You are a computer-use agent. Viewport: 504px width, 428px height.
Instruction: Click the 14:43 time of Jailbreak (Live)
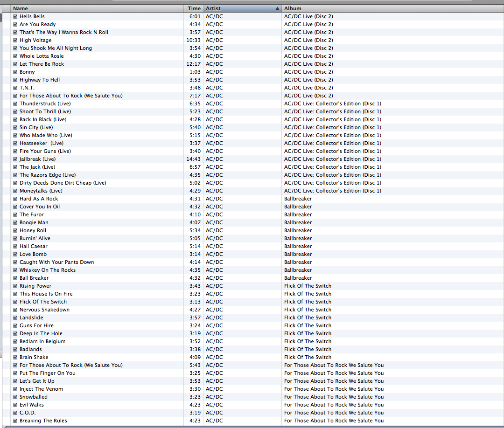click(194, 159)
